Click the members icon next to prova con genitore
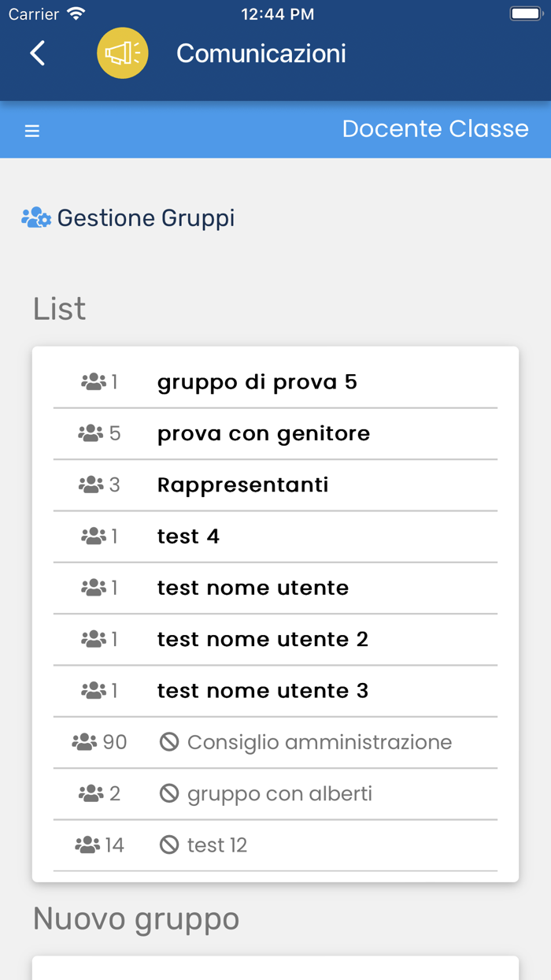Image resolution: width=551 pixels, height=980 pixels. pyautogui.click(x=92, y=432)
